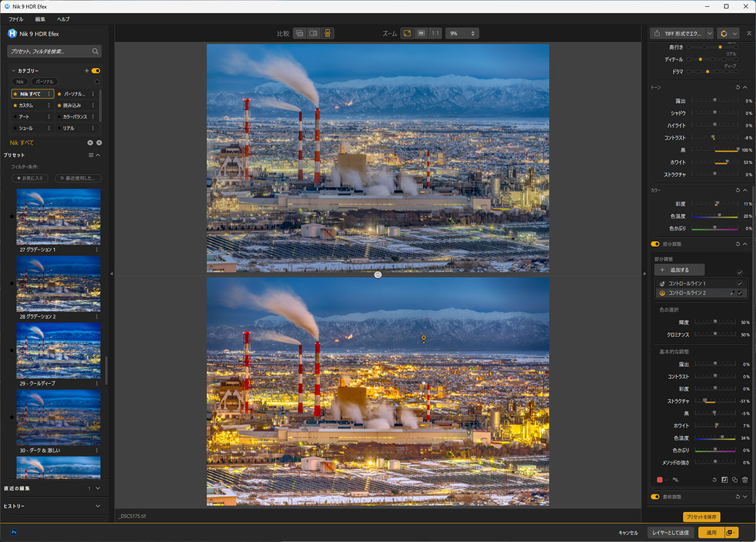
Task: Set zoom to 1:1 view
Action: coord(435,33)
